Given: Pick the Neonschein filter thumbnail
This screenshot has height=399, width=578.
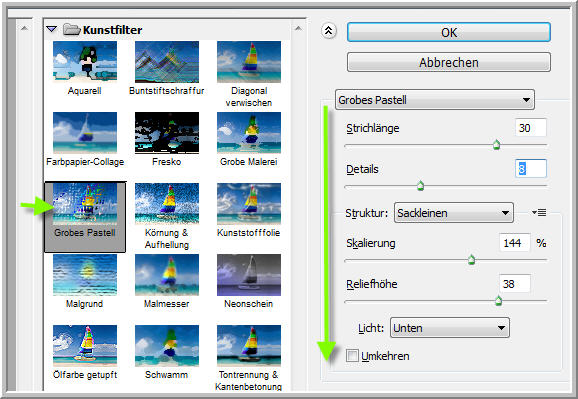Looking at the screenshot, I should [x=249, y=275].
